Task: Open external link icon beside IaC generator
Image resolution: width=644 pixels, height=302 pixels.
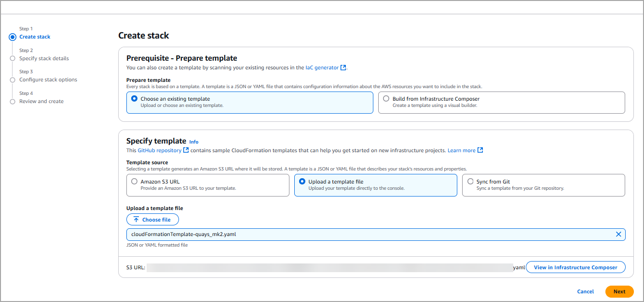Action: click(343, 68)
